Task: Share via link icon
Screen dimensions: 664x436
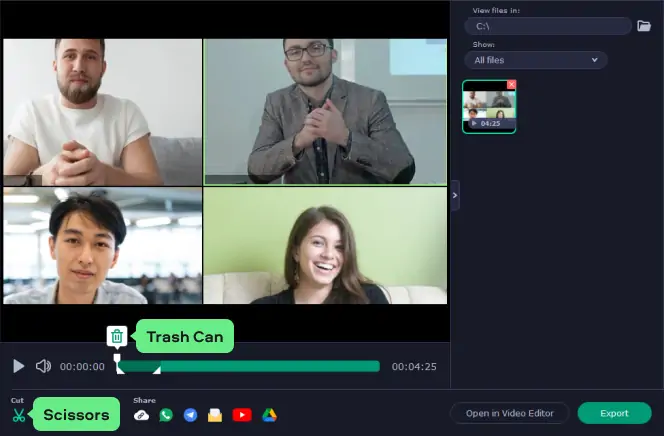Action: click(141, 415)
